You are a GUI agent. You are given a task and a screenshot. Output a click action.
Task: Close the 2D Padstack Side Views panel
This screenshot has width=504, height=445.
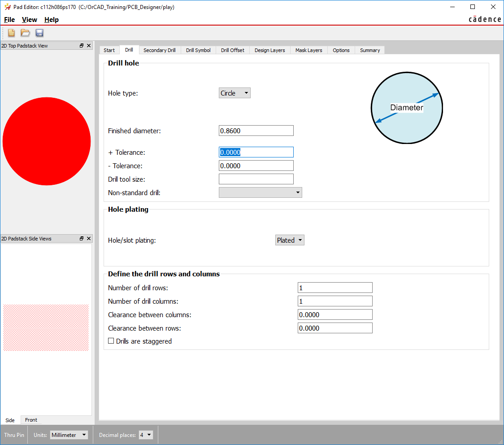(x=89, y=239)
